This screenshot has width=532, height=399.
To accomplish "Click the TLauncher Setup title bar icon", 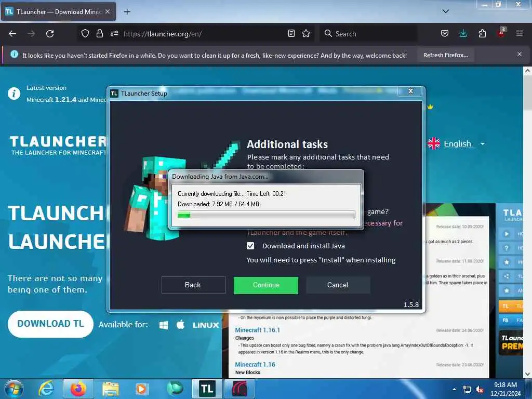I will pos(114,94).
